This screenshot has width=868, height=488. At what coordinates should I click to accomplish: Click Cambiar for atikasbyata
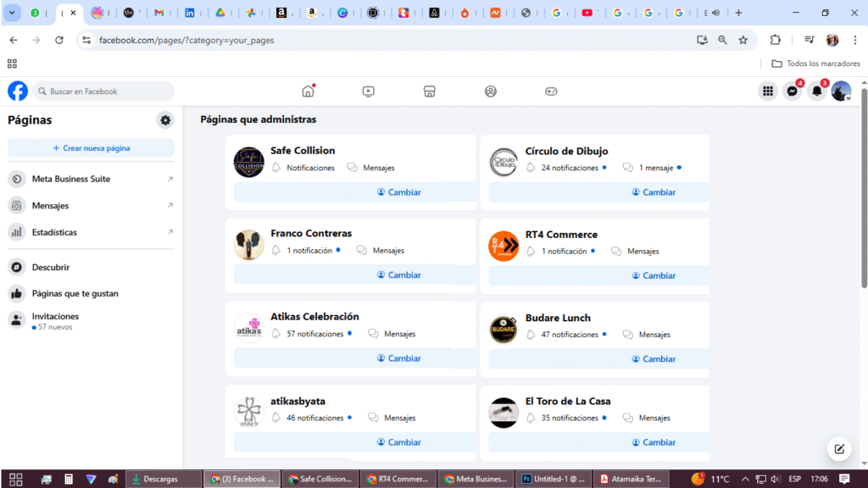355,442
